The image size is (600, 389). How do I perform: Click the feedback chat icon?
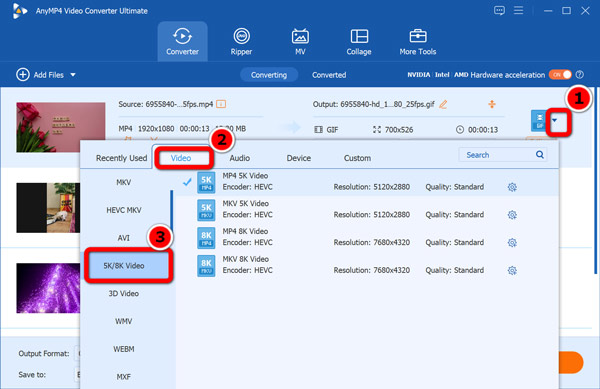(x=499, y=10)
